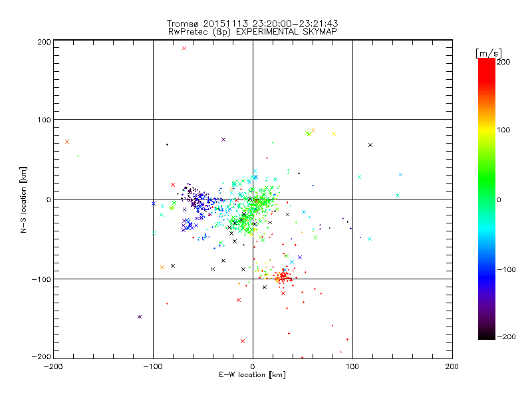Select the lowest red X marker near bottom
The height and width of the screenshot is (399, 532).
click(243, 341)
